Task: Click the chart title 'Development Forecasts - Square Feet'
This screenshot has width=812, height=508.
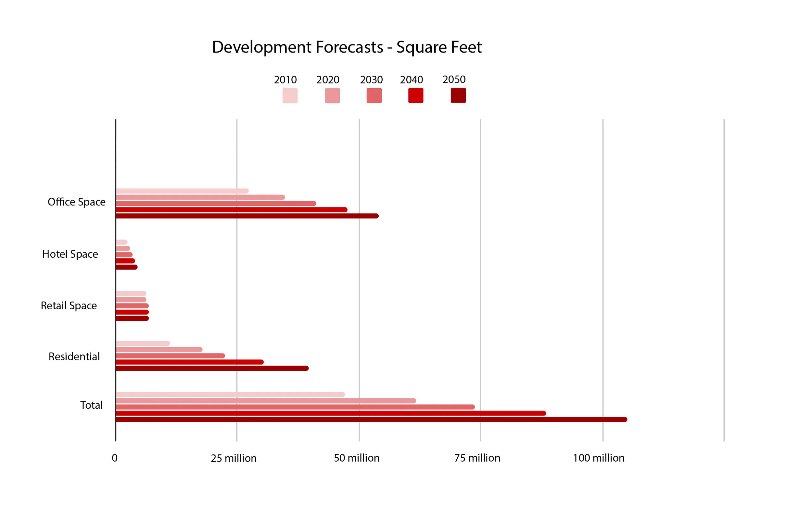Action: (x=347, y=47)
